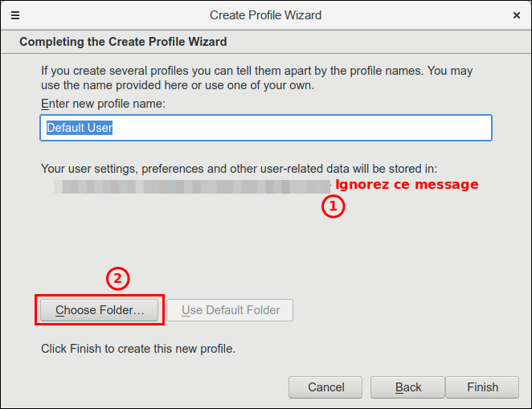Click the Click Finish instruction text
Image resolution: width=532 pixels, height=409 pixels.
pos(137,349)
